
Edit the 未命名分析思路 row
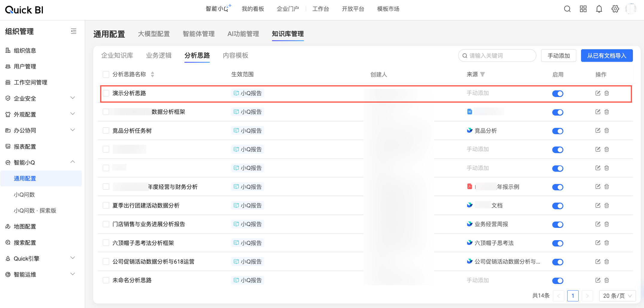(598, 280)
